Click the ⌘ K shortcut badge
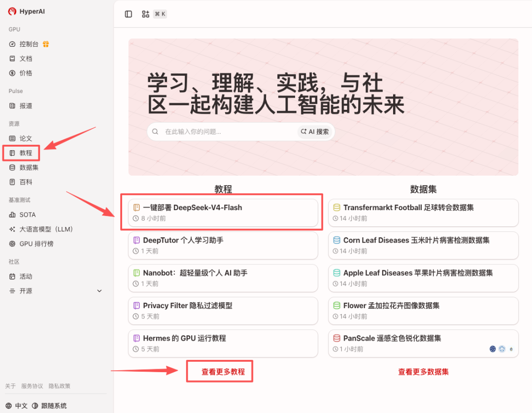The width and height of the screenshot is (532, 413). tap(160, 14)
